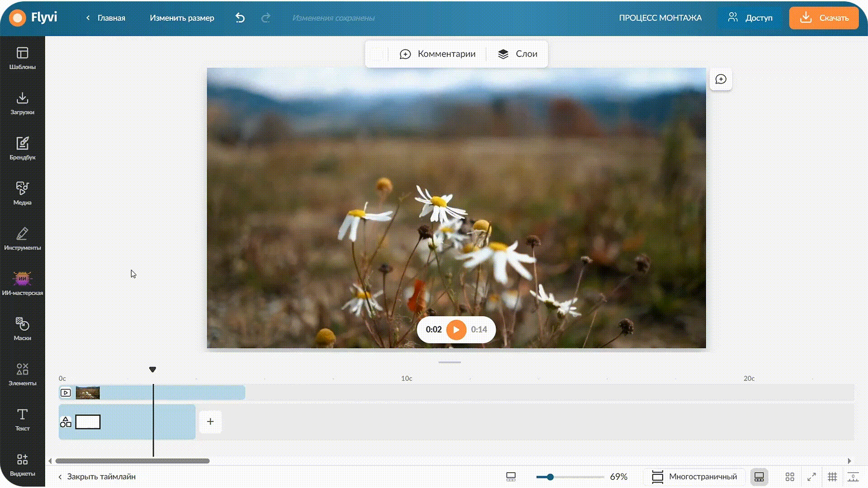868x488 pixels.
Task: Click the undo arrow
Action: pyautogui.click(x=240, y=18)
